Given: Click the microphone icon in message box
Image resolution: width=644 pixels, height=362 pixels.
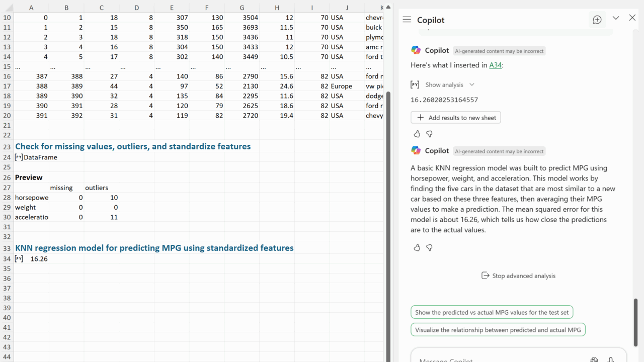Looking at the screenshot, I should [610, 359].
